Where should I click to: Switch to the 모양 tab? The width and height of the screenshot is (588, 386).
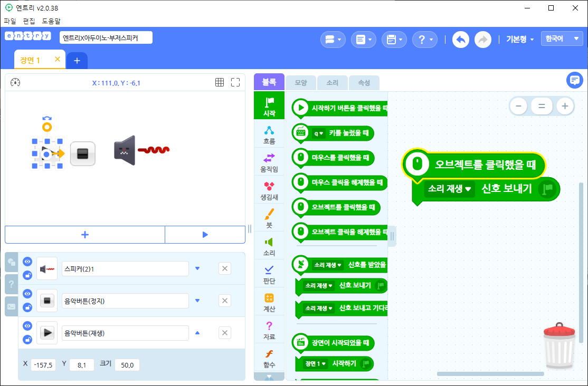point(301,83)
